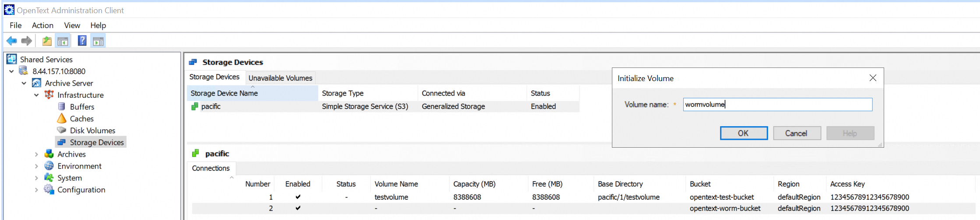Viewport: 980px width, 220px height.
Task: Click the pacific/1/testvolume base directory cell
Action: 629,197
